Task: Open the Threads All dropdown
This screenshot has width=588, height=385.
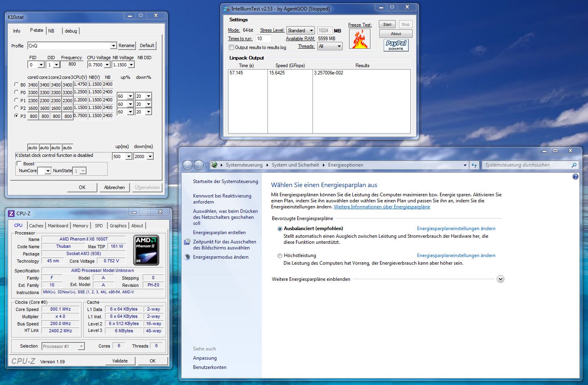Action: (x=330, y=46)
